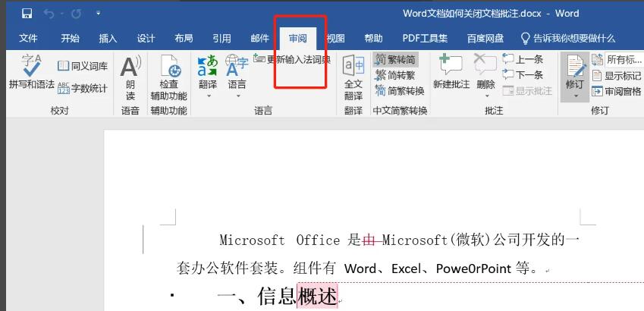Switch to the 设计 tab
644x311 pixels.
coord(146,39)
